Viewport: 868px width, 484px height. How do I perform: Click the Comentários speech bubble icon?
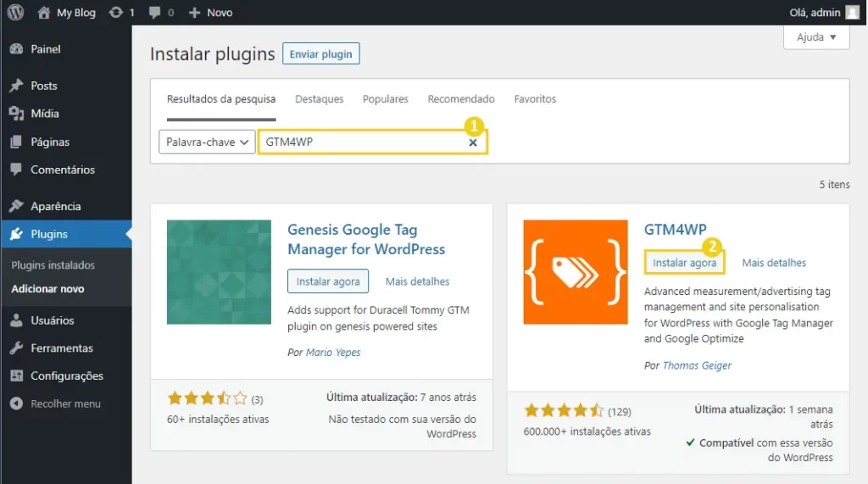[17, 170]
